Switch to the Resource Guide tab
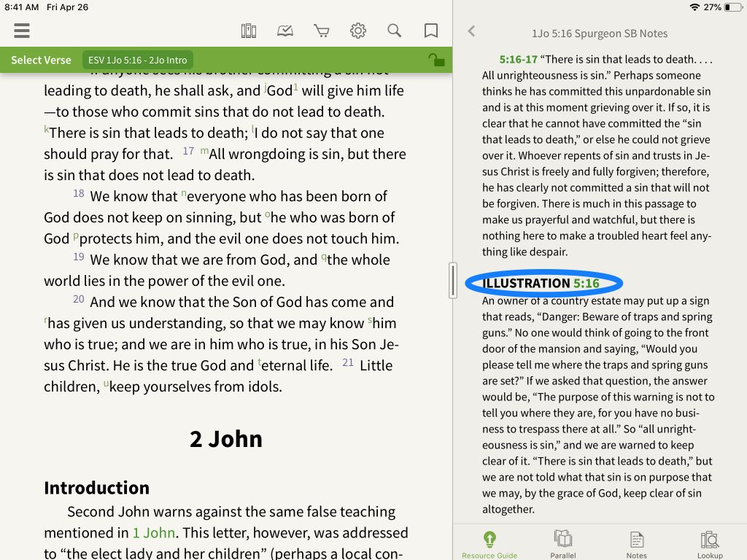Screen dimensions: 747x560 click(x=489, y=544)
